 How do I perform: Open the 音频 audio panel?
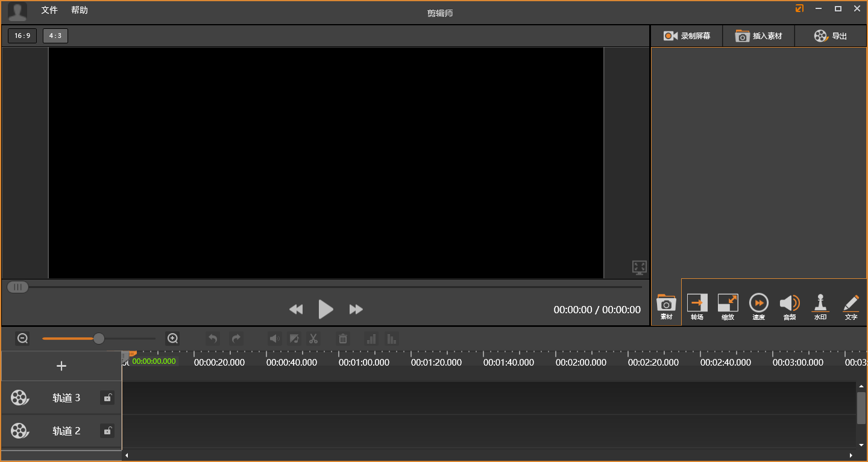pos(789,306)
